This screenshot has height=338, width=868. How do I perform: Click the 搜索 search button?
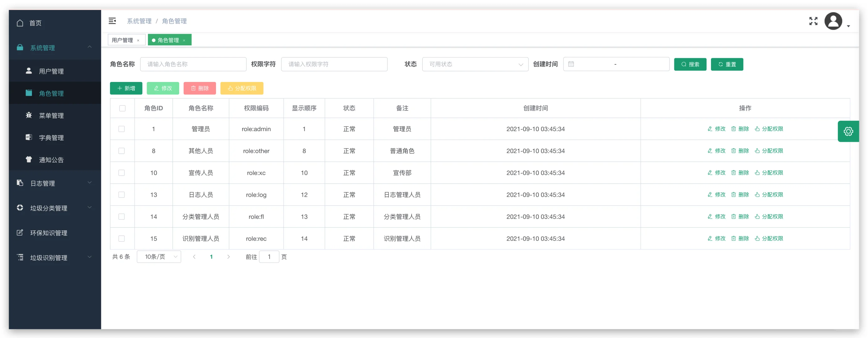[x=690, y=64]
